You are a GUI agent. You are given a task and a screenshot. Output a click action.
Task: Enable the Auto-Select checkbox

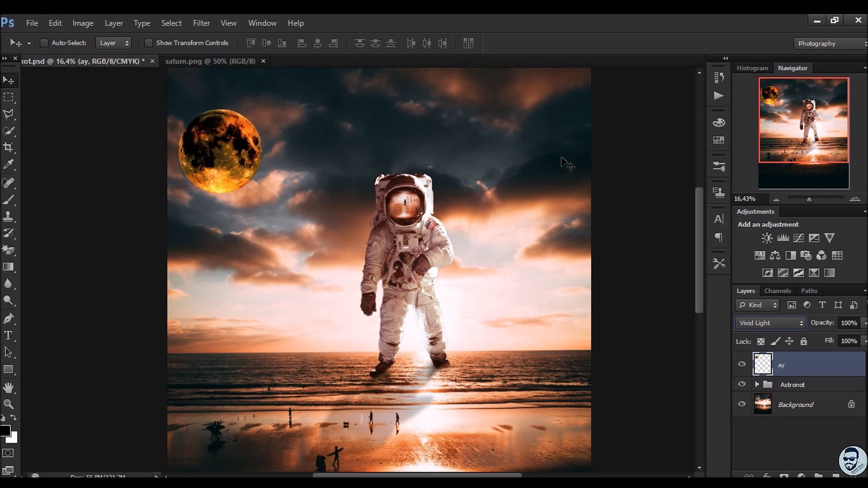44,43
